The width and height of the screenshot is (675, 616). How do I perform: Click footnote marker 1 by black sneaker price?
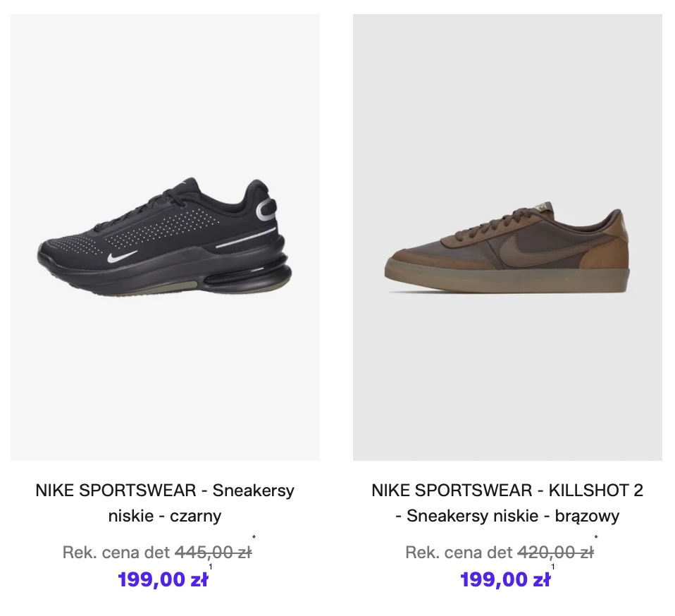pyautogui.click(x=211, y=567)
